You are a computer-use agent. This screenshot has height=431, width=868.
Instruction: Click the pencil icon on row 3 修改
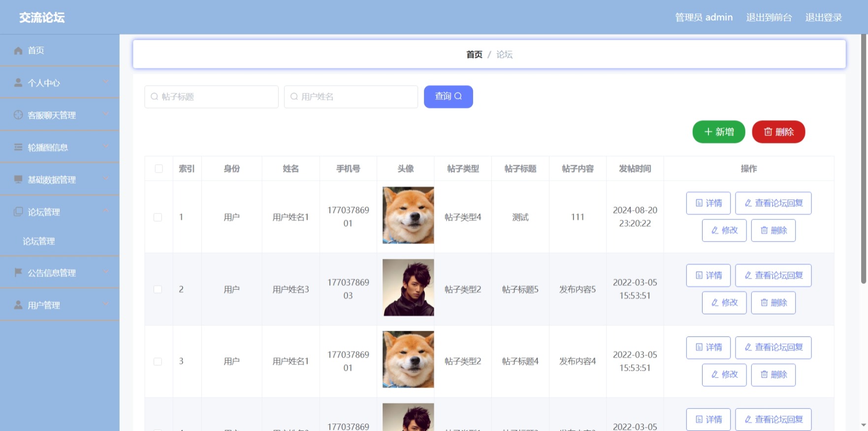tap(715, 374)
